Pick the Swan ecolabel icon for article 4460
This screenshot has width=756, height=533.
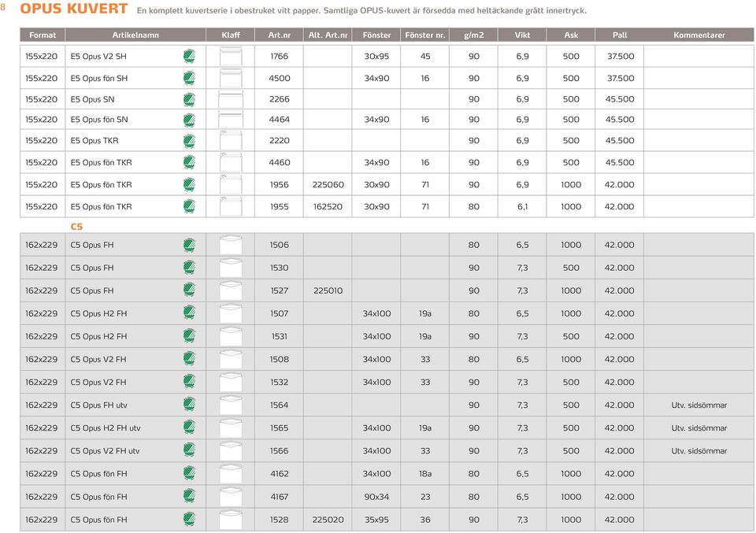click(189, 162)
